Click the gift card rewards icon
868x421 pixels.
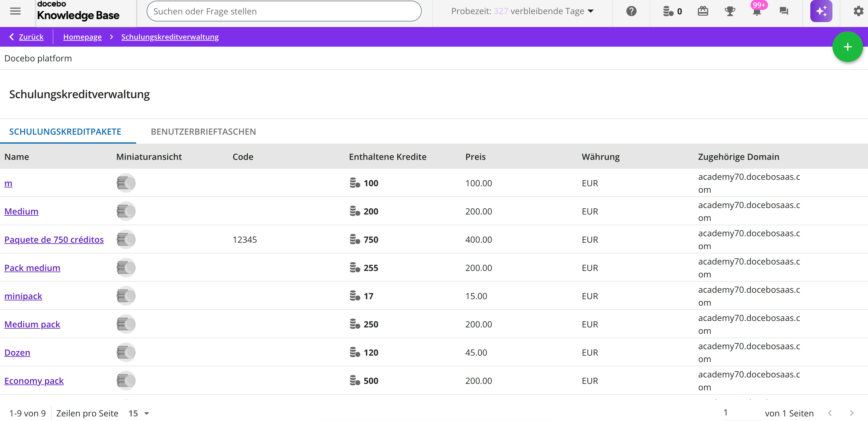coord(703,11)
